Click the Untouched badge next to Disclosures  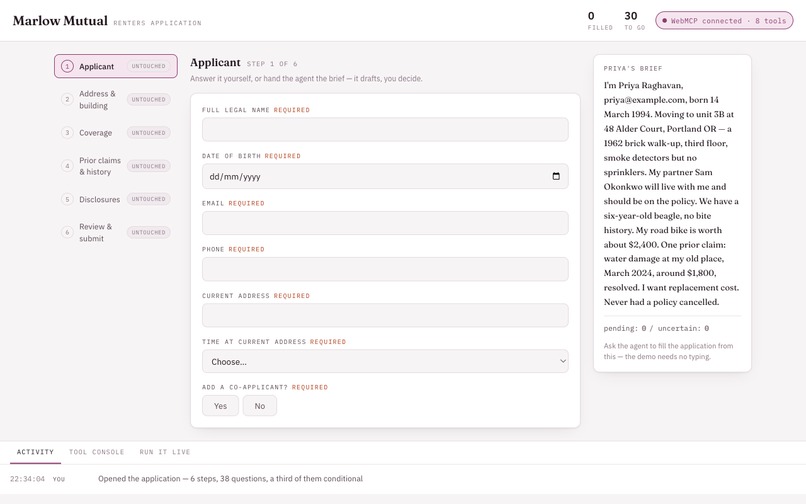(x=149, y=199)
